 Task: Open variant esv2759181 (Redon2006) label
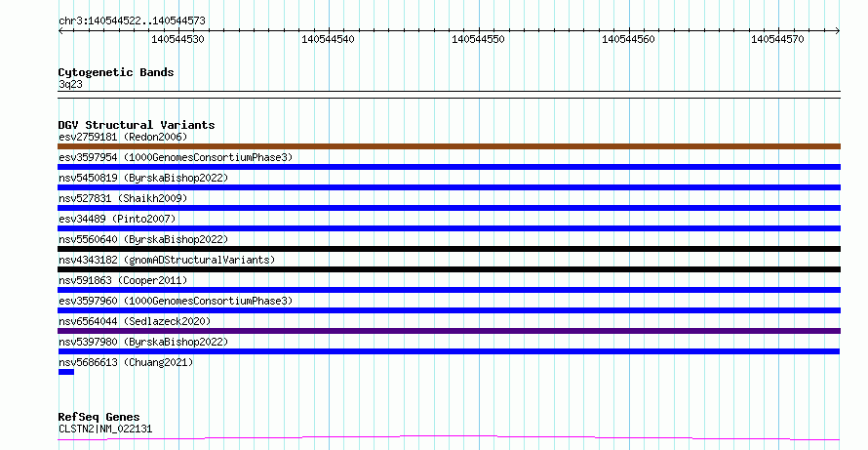pyautogui.click(x=123, y=137)
